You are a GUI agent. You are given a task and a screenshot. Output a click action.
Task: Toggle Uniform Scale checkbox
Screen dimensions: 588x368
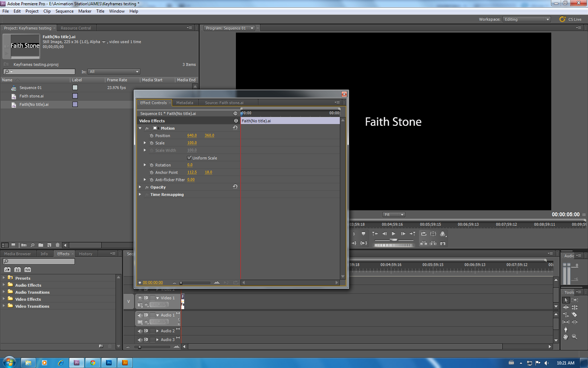click(x=189, y=158)
